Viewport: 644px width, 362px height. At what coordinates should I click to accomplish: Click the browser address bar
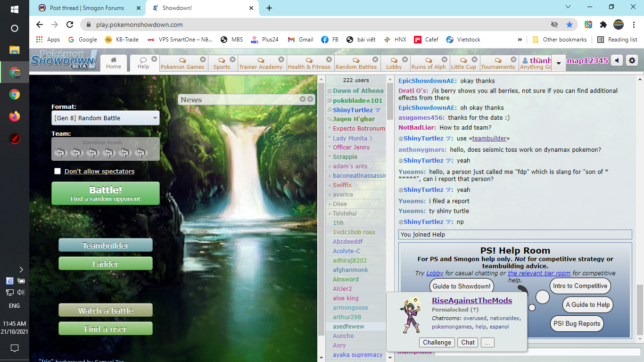[316, 25]
